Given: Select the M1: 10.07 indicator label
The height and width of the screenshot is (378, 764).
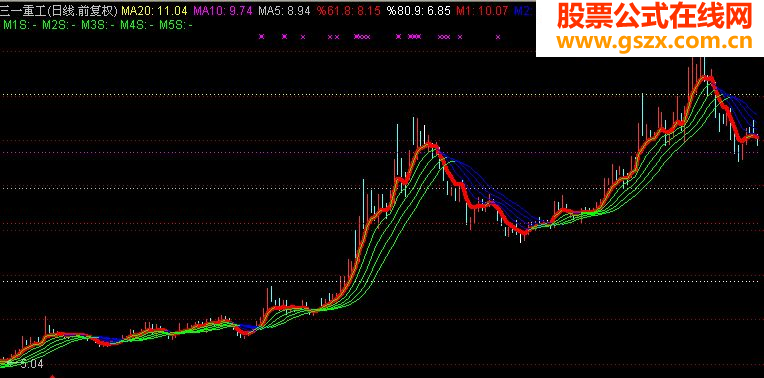Looking at the screenshot, I should [482, 10].
